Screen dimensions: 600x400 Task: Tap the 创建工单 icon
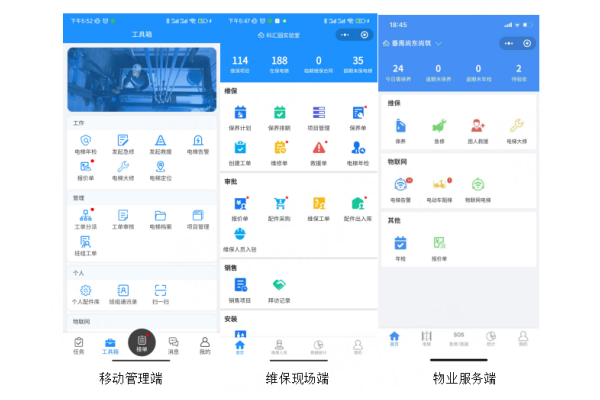coord(240,148)
